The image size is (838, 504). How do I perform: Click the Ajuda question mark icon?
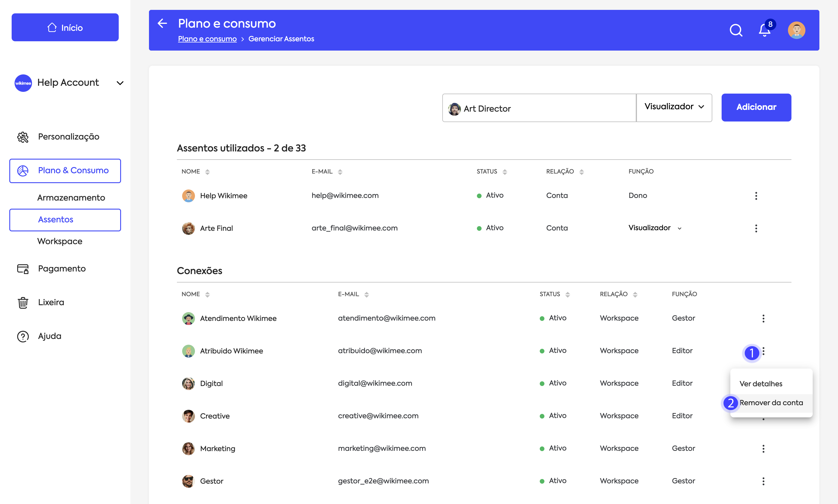[x=23, y=336]
